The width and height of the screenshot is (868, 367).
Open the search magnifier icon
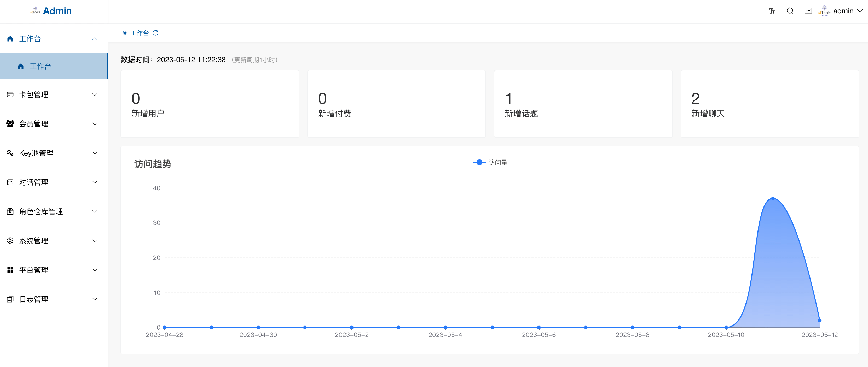coord(790,11)
